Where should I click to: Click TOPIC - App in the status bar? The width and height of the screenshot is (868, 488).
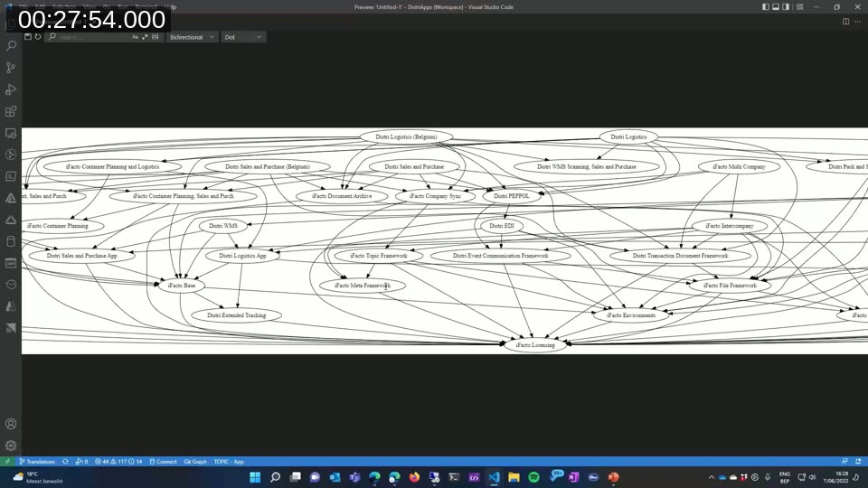tap(229, 462)
